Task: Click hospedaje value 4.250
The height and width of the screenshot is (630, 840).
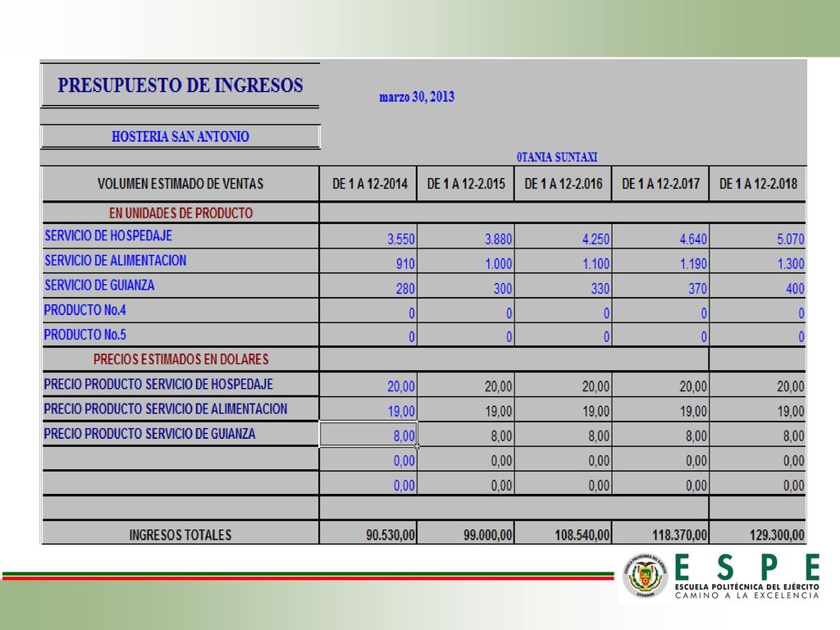Action: [x=596, y=239]
